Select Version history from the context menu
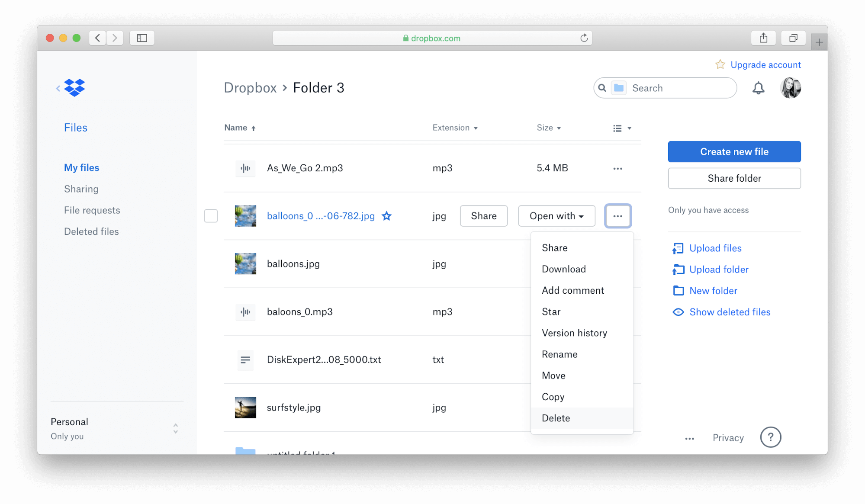This screenshot has height=504, width=865. 575,332
